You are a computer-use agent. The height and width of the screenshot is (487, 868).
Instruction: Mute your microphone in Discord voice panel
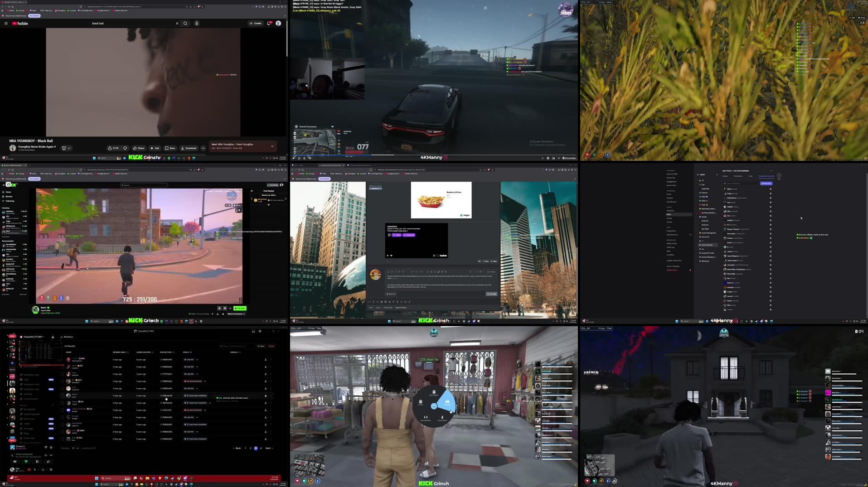click(x=35, y=470)
